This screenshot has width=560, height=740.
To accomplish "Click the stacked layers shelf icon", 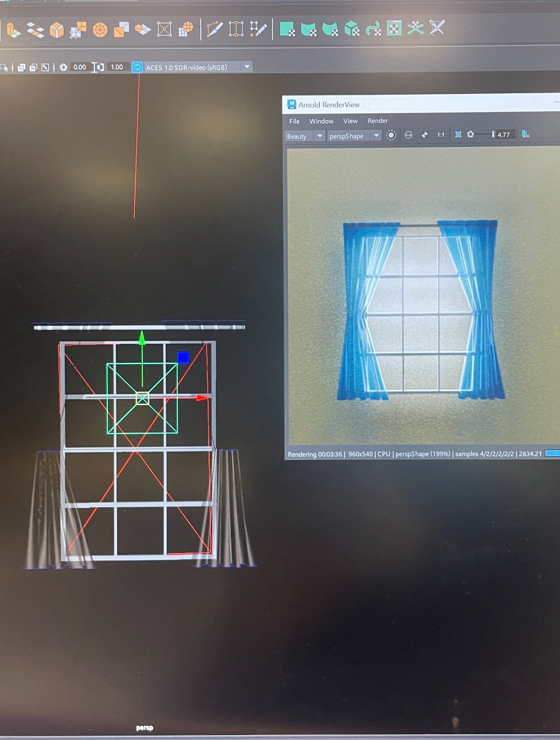I will [143, 30].
